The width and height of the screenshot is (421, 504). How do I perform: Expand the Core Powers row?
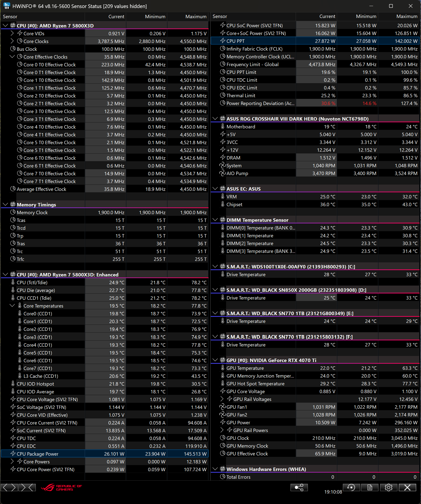[12, 461]
